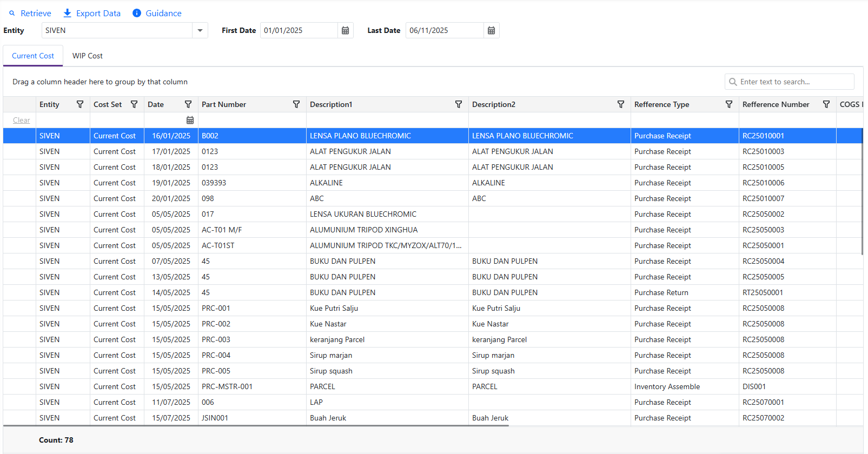Click the vertical scrollbar of the grid

pyautogui.click(x=862, y=191)
